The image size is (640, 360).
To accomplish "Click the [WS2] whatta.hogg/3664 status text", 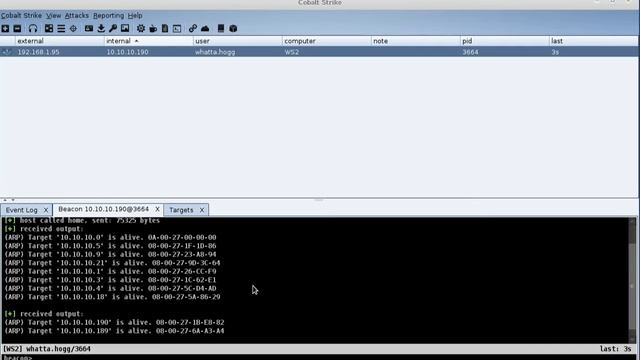I will click(47, 349).
